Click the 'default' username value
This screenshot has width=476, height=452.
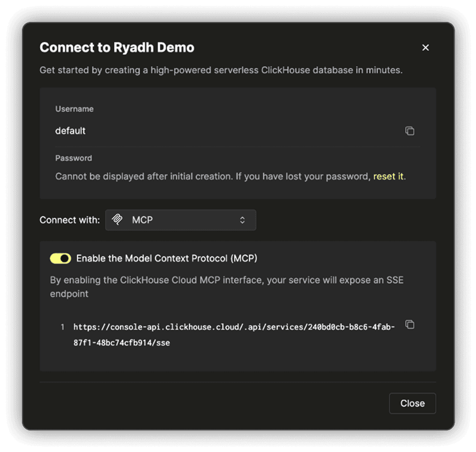pyautogui.click(x=70, y=131)
